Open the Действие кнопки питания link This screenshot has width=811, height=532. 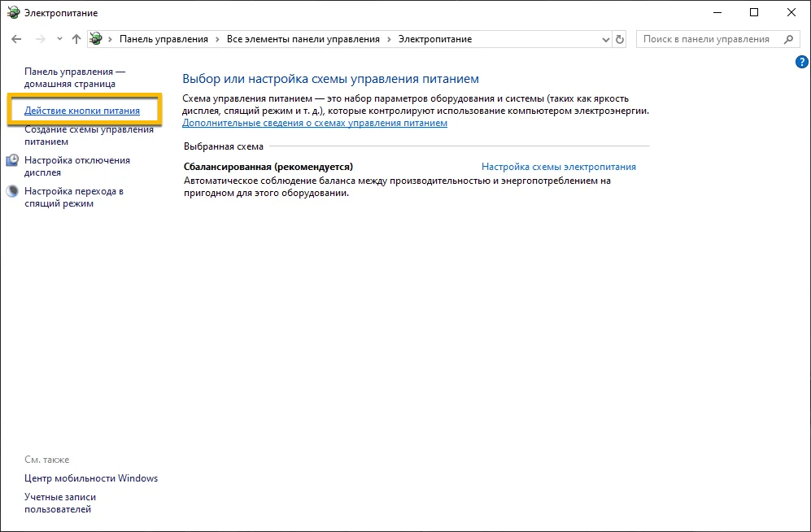(x=82, y=111)
